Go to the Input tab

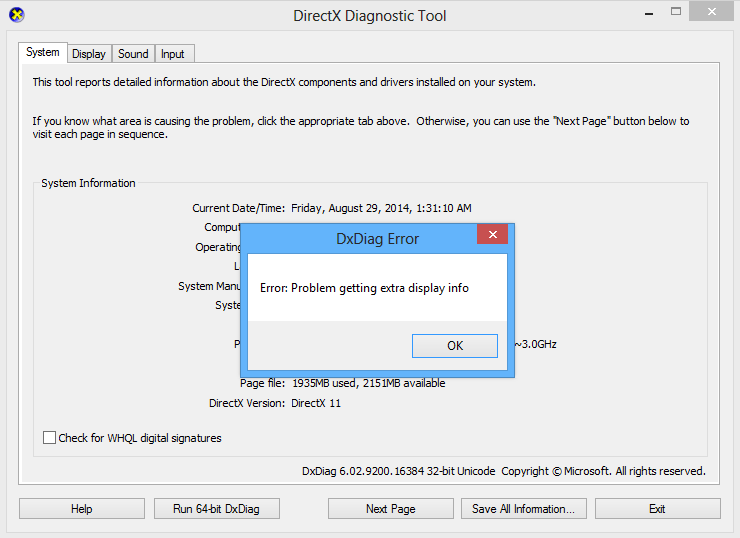tap(173, 54)
